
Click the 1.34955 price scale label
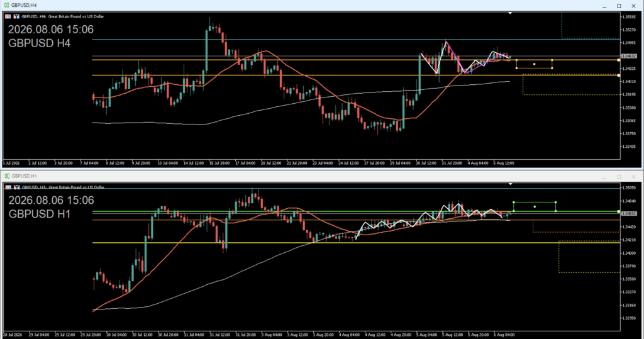pyautogui.click(x=629, y=43)
